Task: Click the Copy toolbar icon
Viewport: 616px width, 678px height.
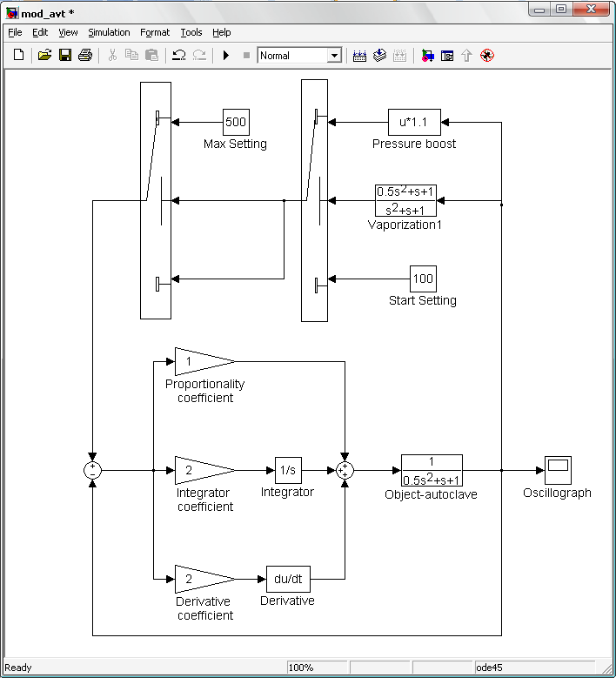Action: pos(131,55)
